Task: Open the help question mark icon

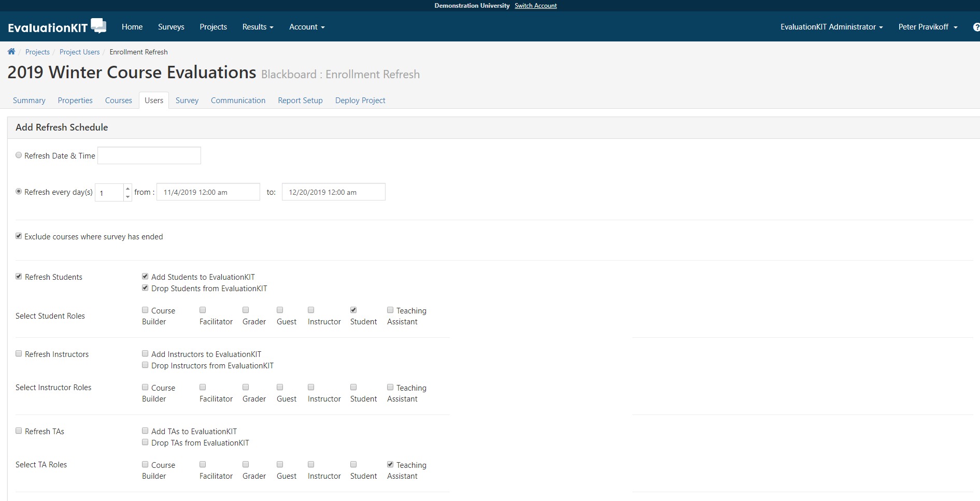Action: click(976, 27)
